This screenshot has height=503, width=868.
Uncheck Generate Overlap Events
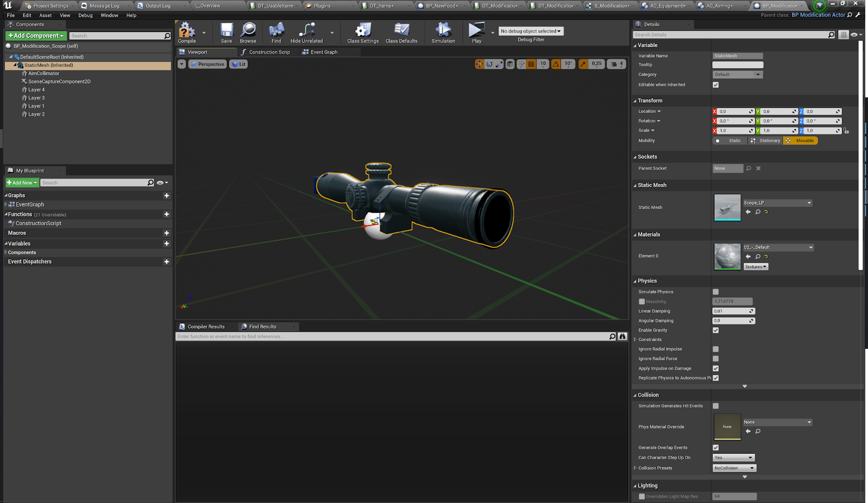(716, 448)
